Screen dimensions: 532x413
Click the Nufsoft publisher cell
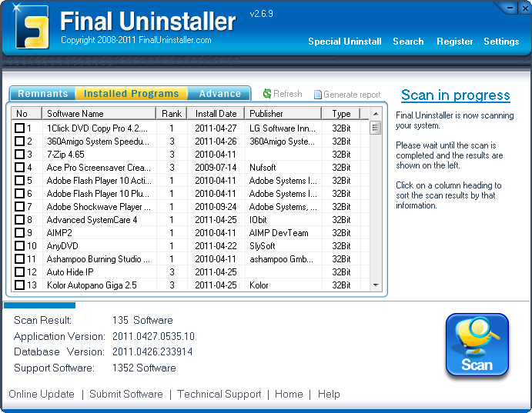coord(263,168)
